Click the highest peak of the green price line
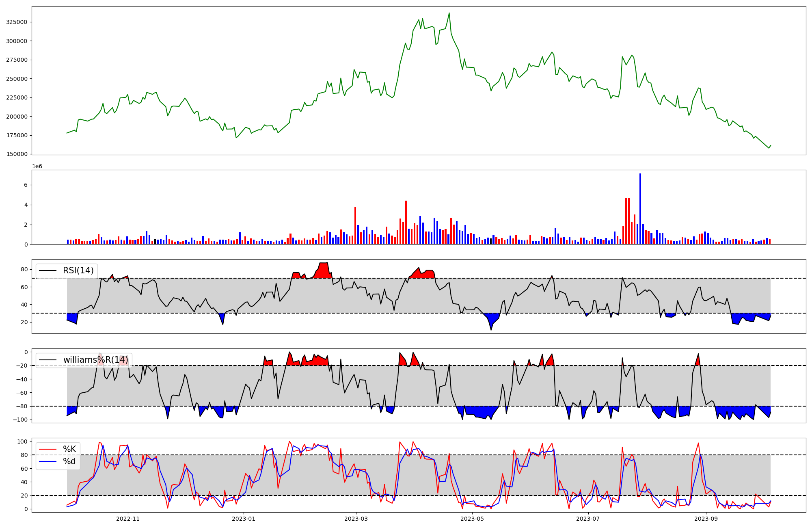 pyautogui.click(x=449, y=13)
